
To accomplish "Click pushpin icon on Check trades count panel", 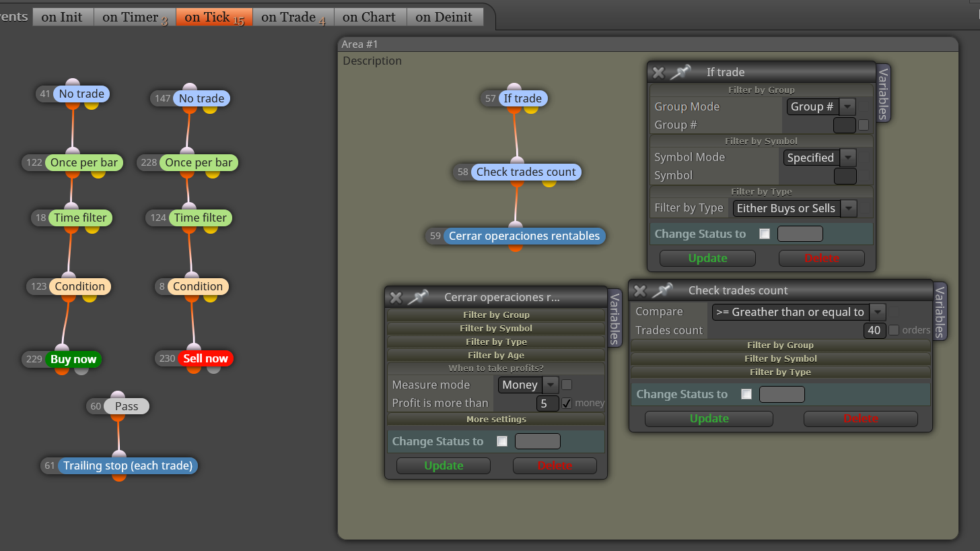I will (662, 290).
